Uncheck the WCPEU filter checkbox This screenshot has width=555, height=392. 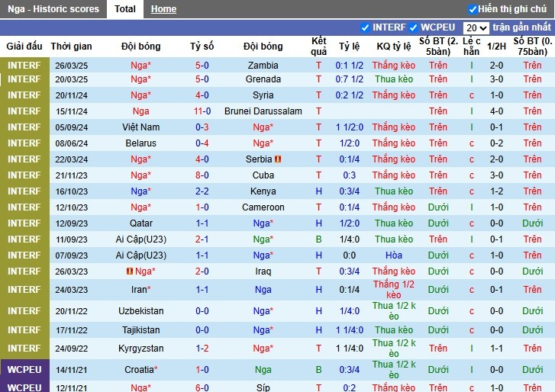point(414,27)
